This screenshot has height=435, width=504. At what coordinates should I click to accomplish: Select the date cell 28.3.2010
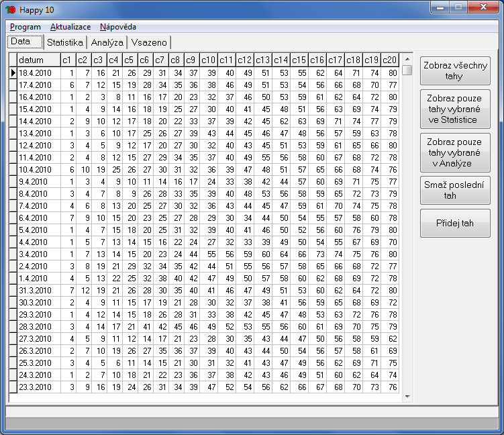[39, 327]
